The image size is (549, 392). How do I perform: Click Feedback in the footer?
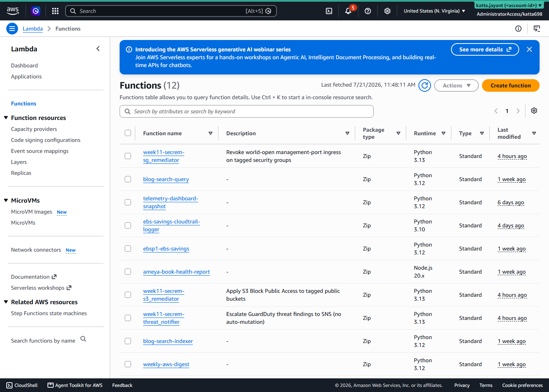122,385
